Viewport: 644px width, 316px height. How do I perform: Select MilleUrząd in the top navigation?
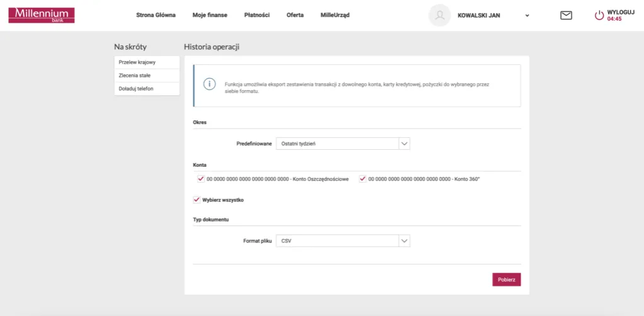334,15
